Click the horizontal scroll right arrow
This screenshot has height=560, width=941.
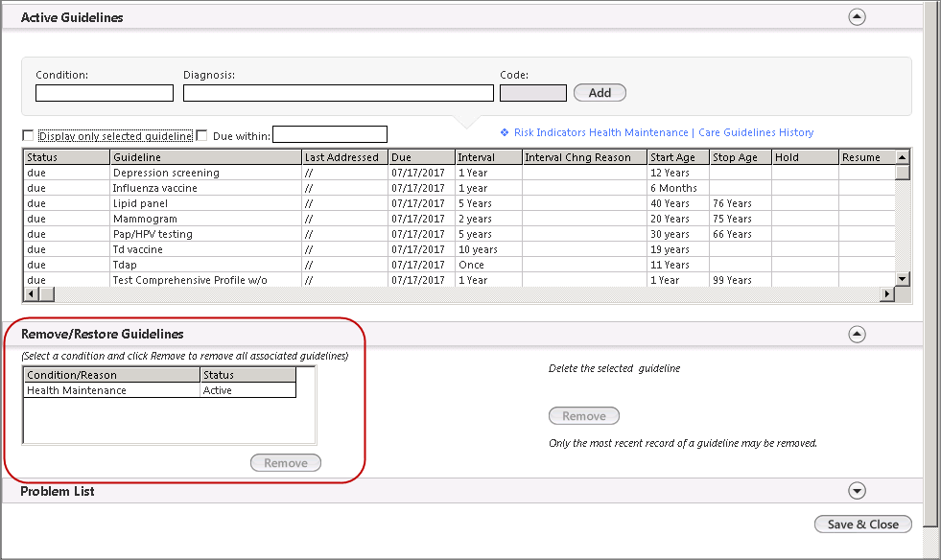pyautogui.click(x=887, y=294)
